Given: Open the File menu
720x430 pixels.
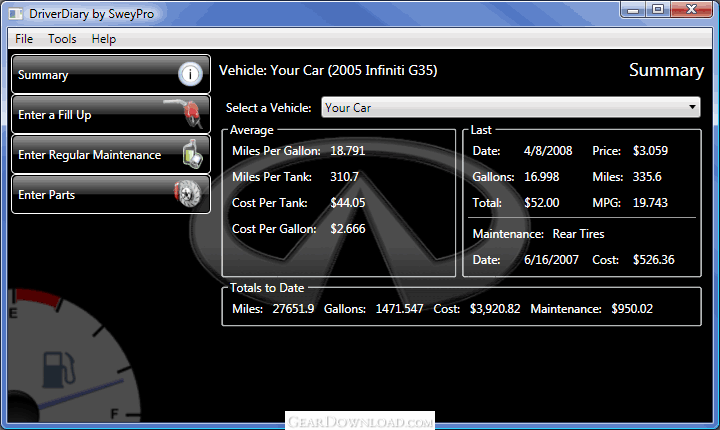Looking at the screenshot, I should click(x=24, y=39).
